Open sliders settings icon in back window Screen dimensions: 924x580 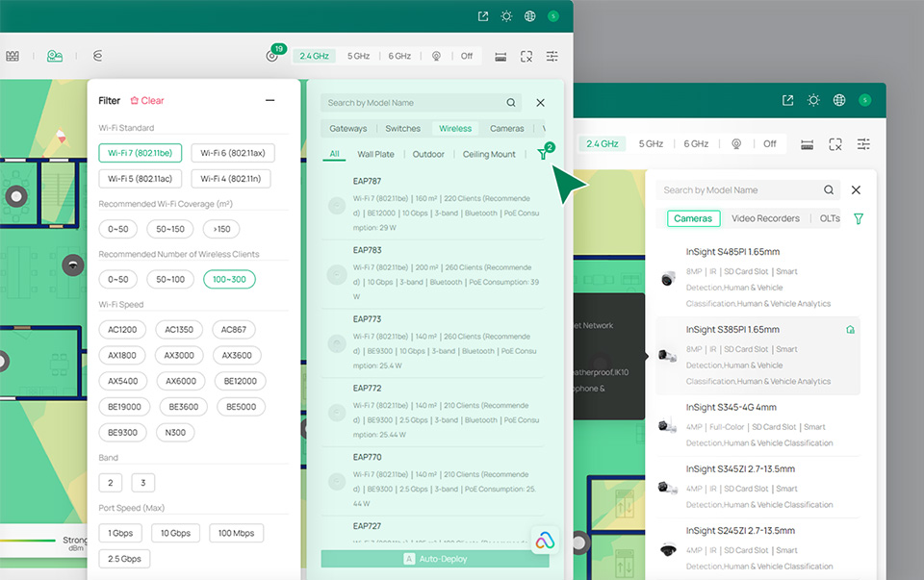[x=863, y=144]
